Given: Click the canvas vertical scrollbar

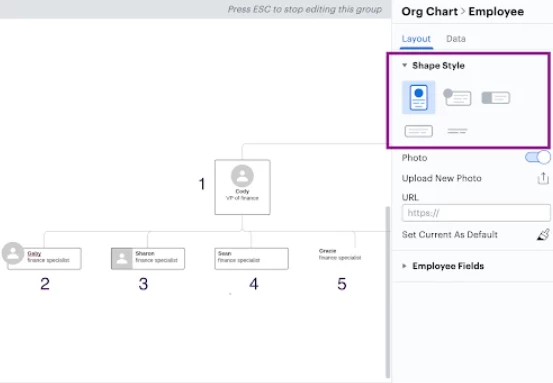Looking at the screenshot, I should pos(388,292).
